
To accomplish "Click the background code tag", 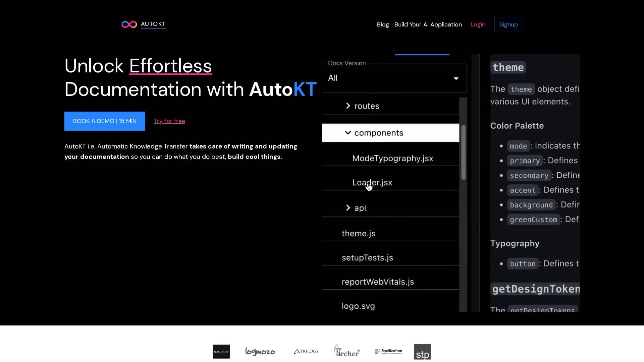I will 531,205.
